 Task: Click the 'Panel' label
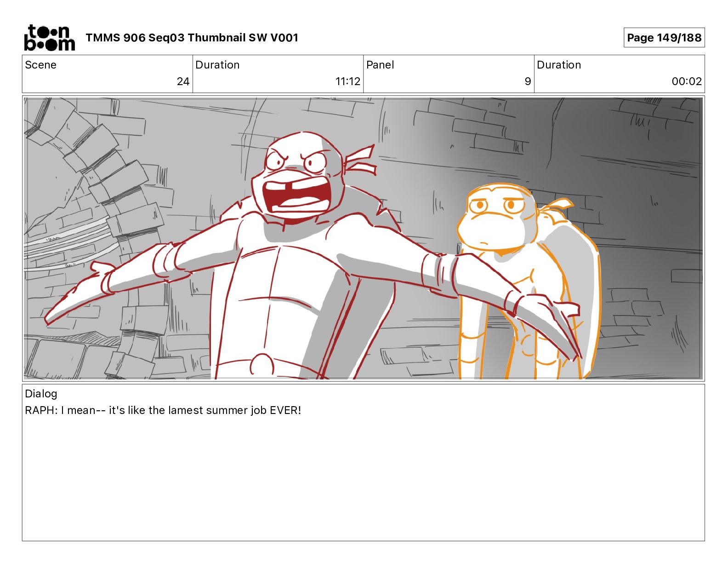tap(380, 65)
